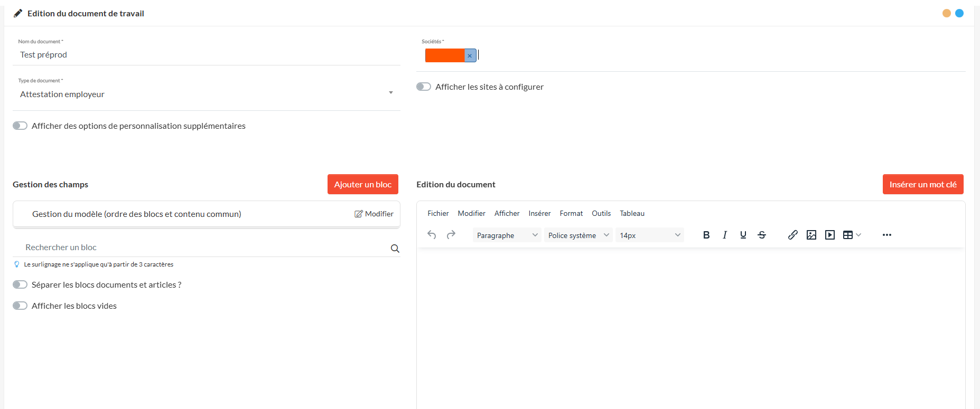Open the Format menu
This screenshot has height=409, width=980.
click(x=571, y=213)
